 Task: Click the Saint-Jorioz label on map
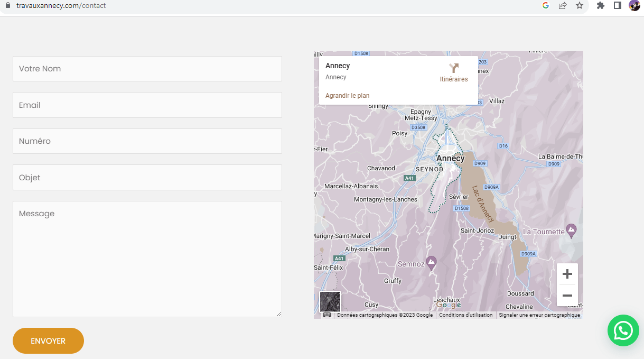(x=478, y=231)
